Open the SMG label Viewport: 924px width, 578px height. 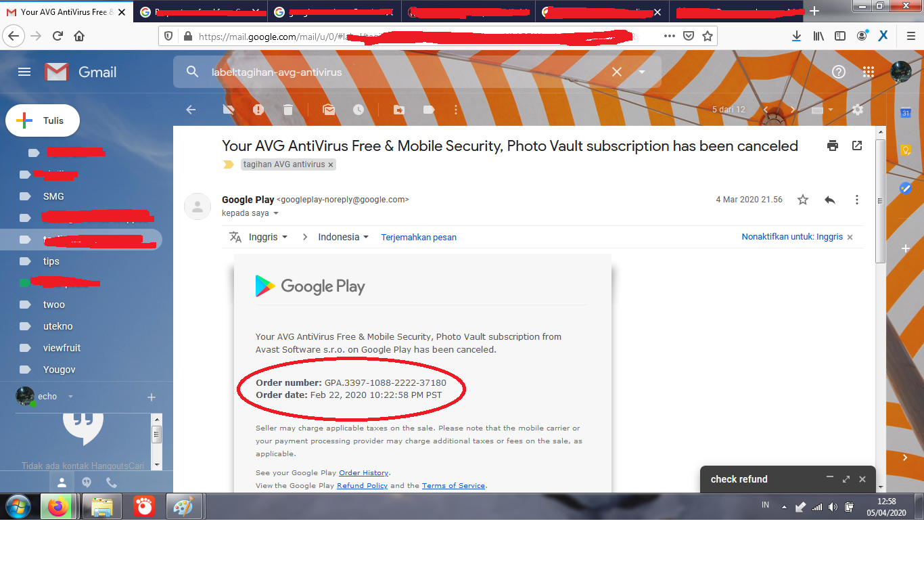53,196
